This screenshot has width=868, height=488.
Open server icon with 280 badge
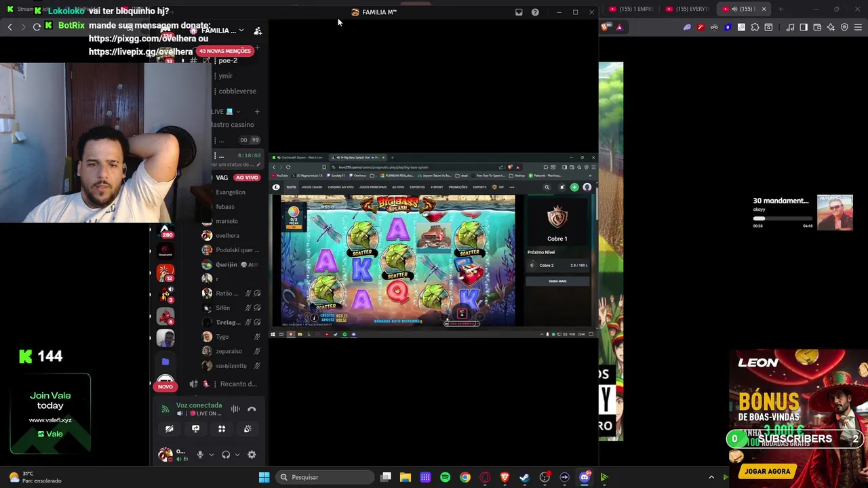165,231
